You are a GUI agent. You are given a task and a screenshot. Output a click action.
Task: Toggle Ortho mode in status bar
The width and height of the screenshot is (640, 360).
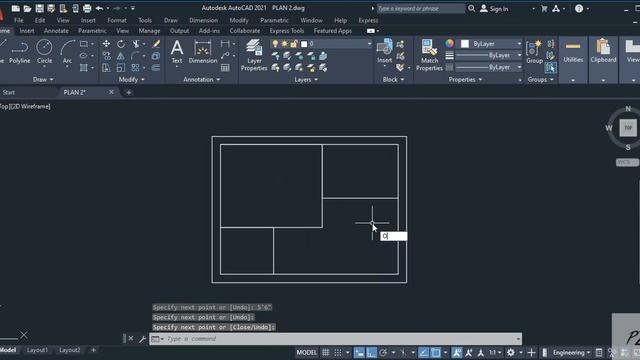[x=371, y=353]
